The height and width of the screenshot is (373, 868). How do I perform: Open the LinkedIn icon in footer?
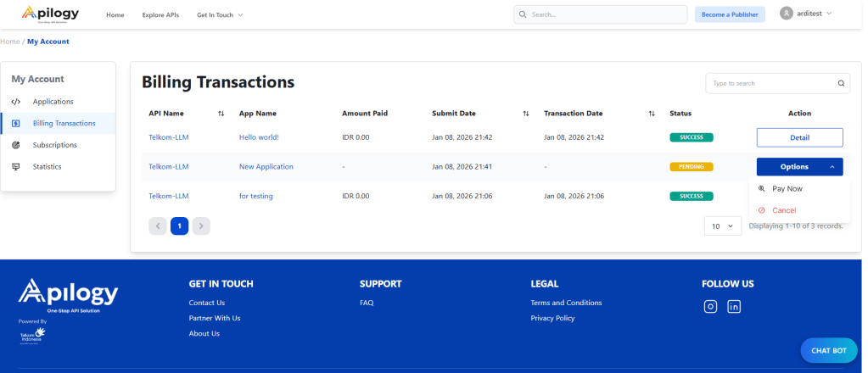pyautogui.click(x=734, y=307)
